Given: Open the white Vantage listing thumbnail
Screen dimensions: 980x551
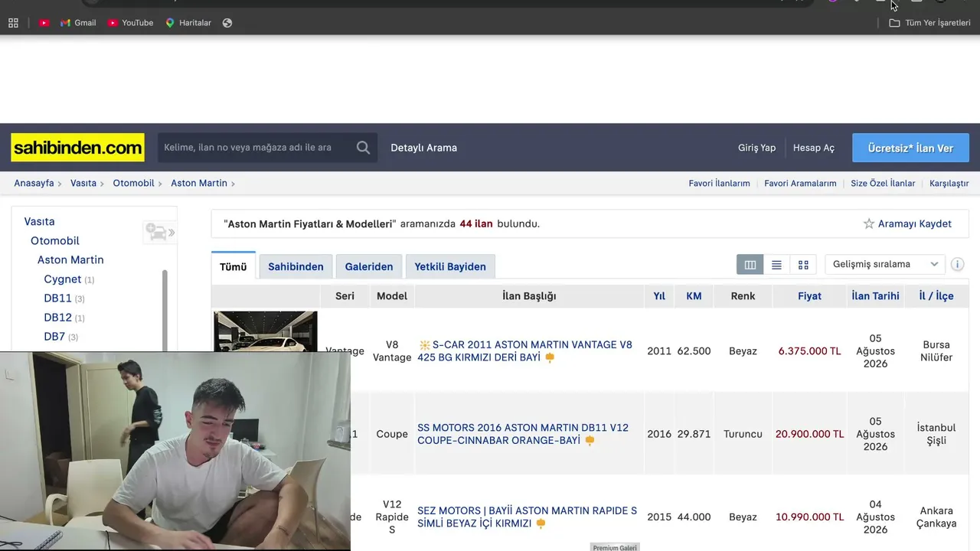Looking at the screenshot, I should point(266,331).
